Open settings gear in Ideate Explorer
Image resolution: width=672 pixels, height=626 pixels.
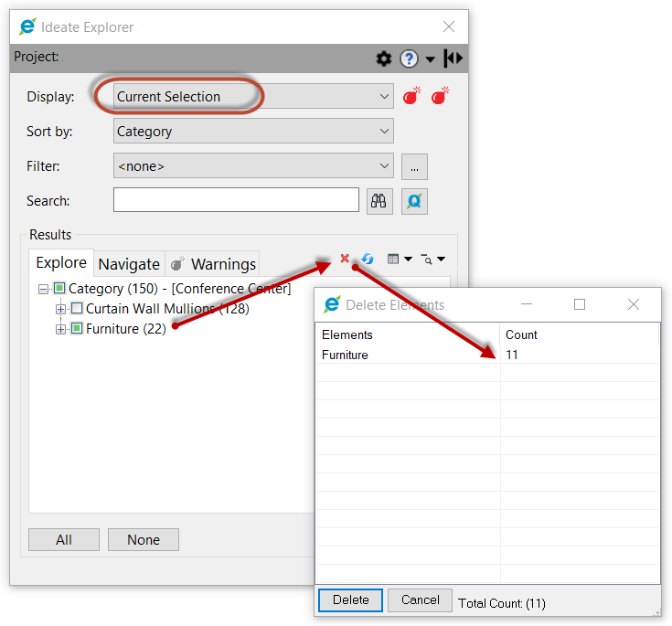(384, 58)
